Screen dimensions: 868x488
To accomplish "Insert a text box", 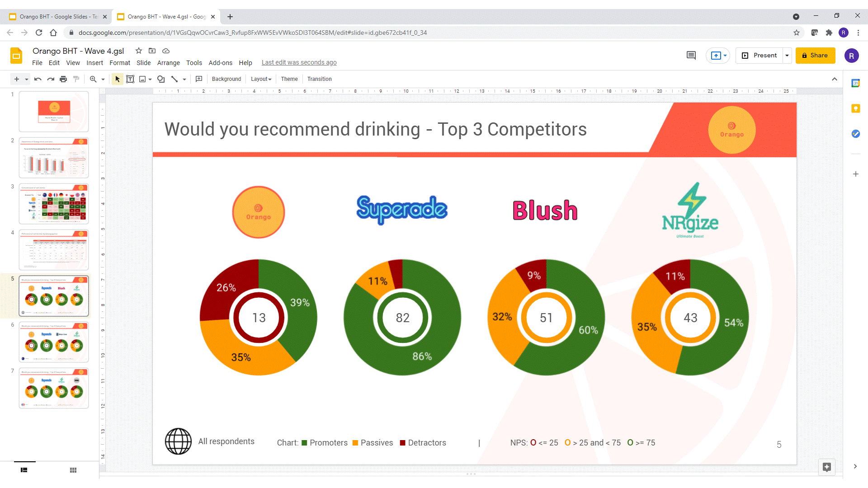I will click(130, 79).
